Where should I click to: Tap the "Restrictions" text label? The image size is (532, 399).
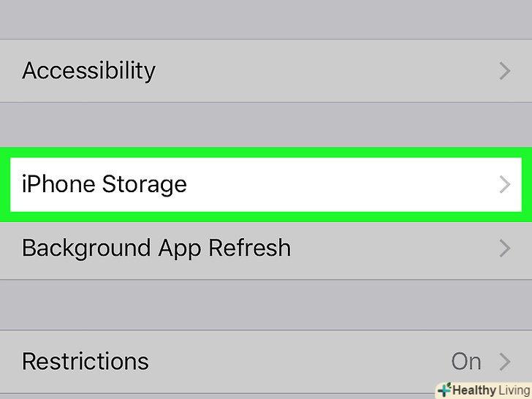coord(85,361)
